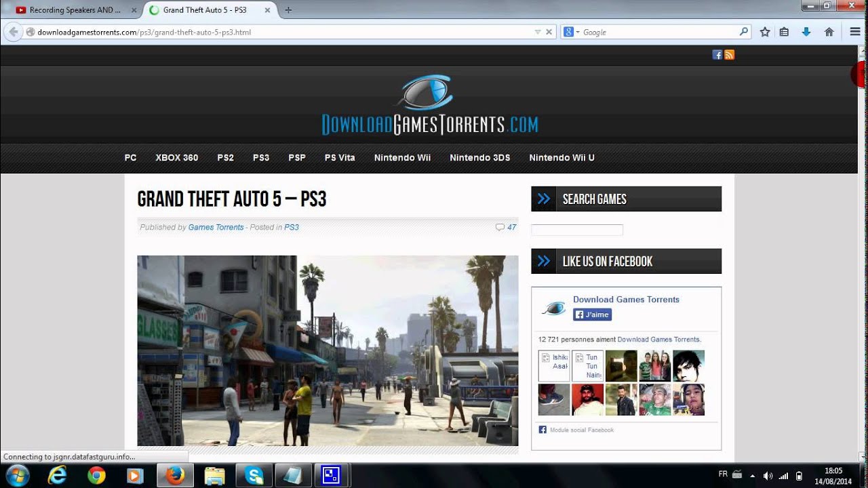Click the Grand Theft Auto 5 – PS3 heading
The width and height of the screenshot is (868, 488).
click(x=232, y=199)
